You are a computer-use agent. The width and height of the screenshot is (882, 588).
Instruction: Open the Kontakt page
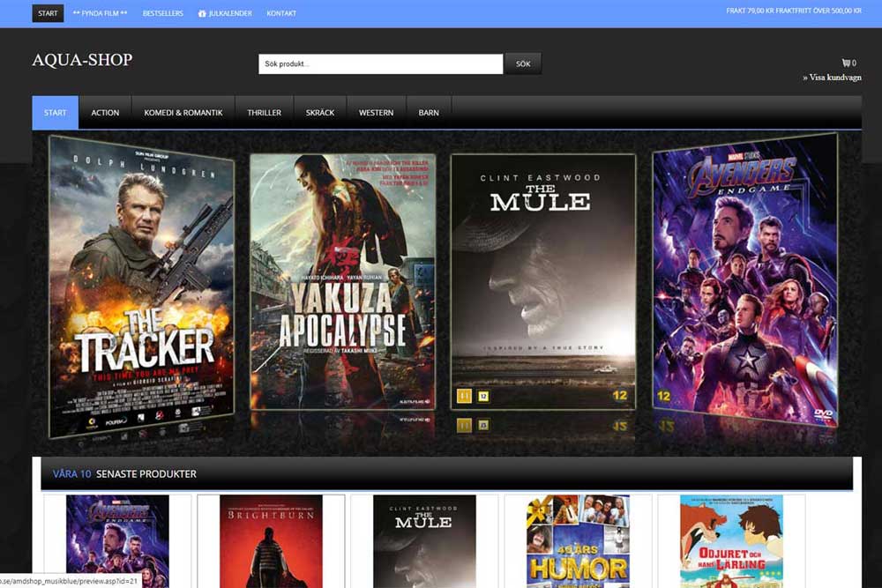pyautogui.click(x=281, y=13)
